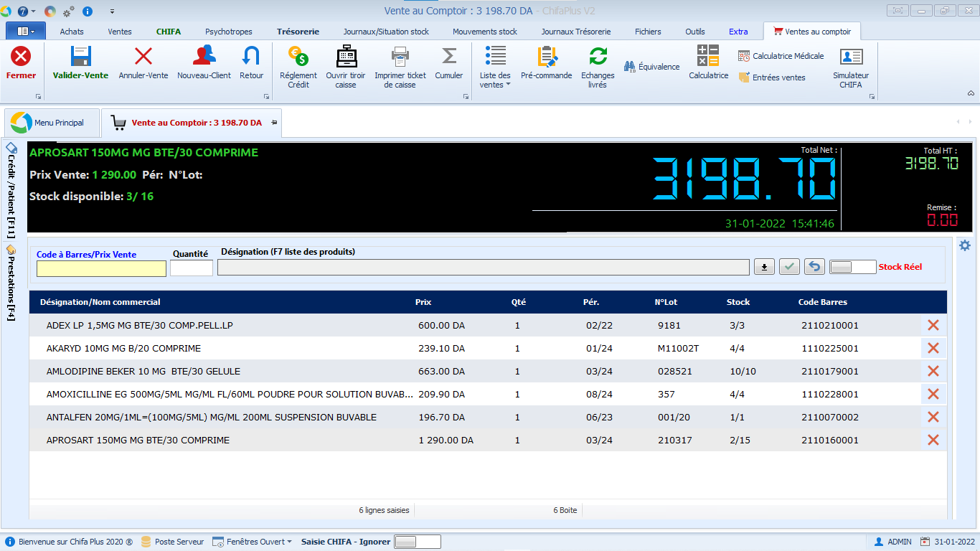Print the receipt with Imprimer ticket de caisse

click(400, 57)
